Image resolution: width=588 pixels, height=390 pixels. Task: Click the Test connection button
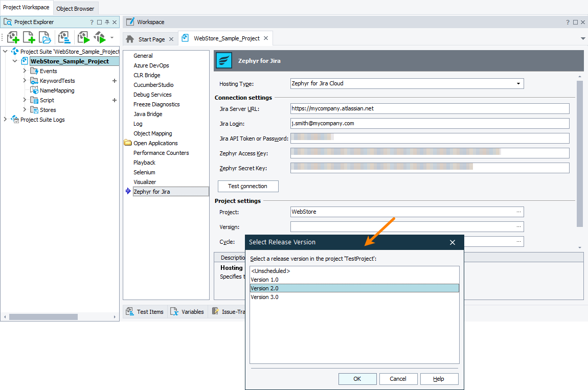(248, 187)
